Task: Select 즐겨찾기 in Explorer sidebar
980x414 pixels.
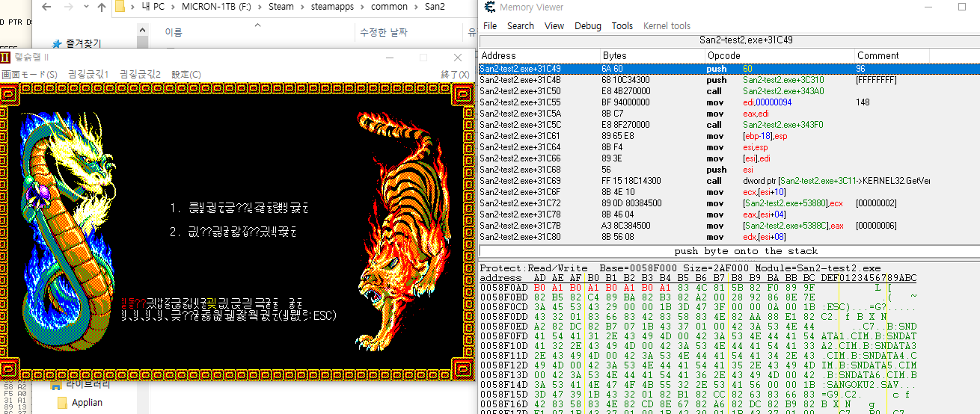Action: pos(84,44)
